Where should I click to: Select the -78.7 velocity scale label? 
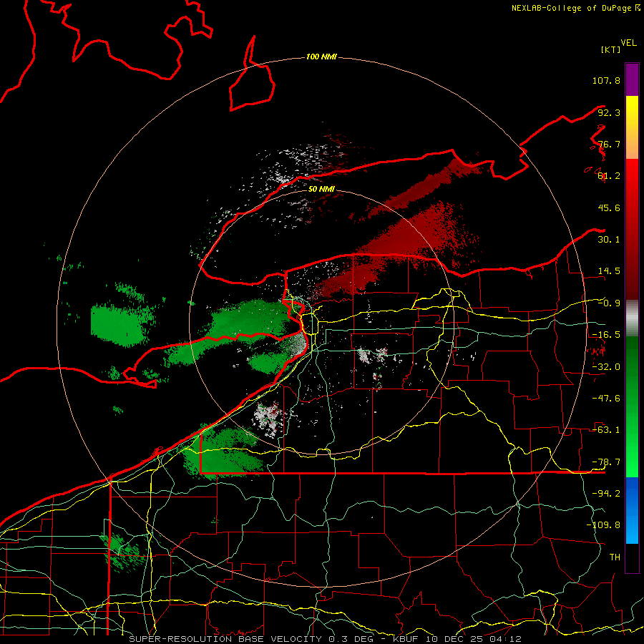(x=606, y=462)
